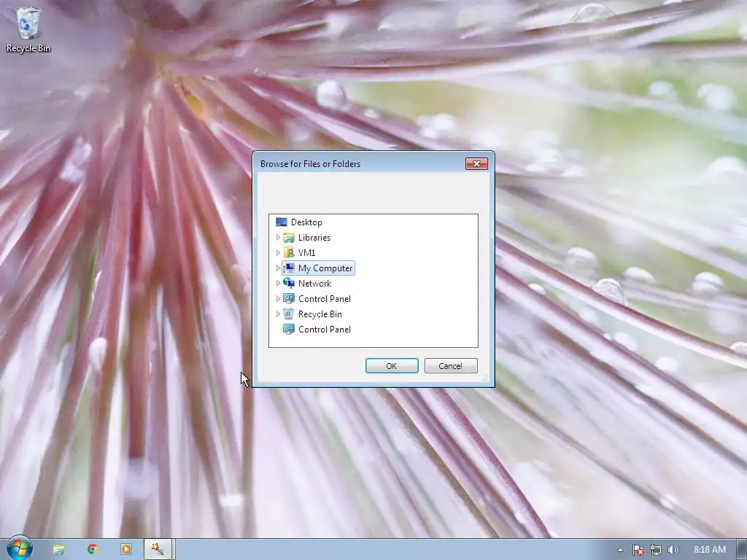The width and height of the screenshot is (747, 560).
Task: Click the active wizard app taskbar button
Action: click(159, 550)
